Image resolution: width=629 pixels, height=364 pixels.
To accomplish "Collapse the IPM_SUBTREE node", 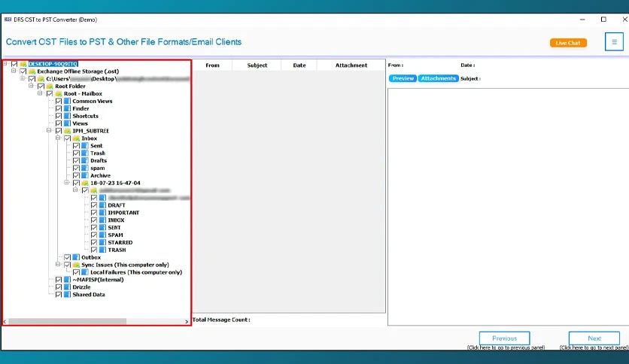I will coord(49,130).
